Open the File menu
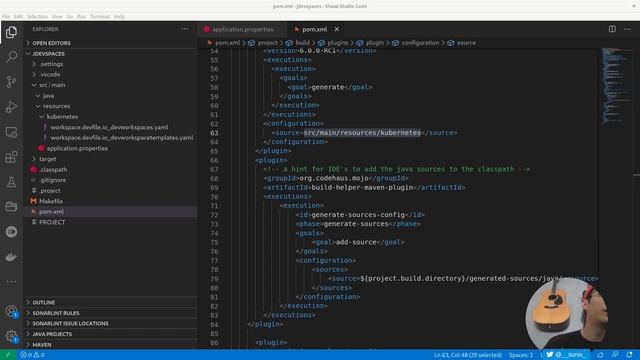The width and height of the screenshot is (640, 360). [6, 17]
